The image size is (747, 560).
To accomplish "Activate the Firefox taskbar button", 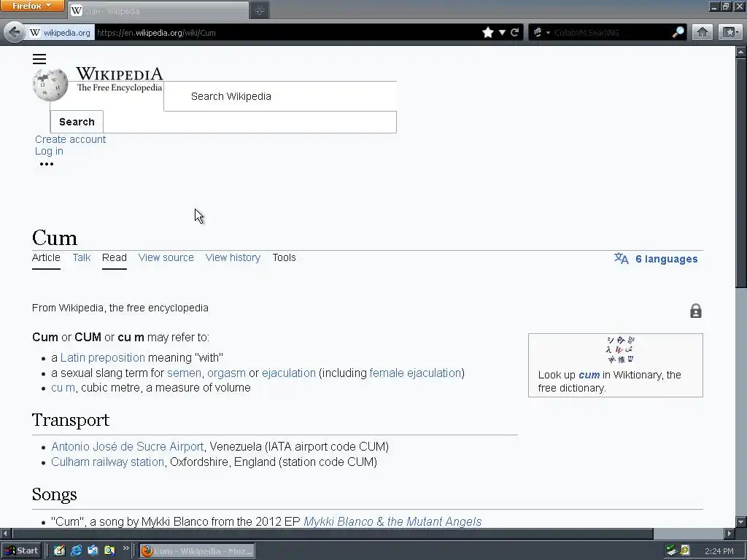I will [197, 551].
